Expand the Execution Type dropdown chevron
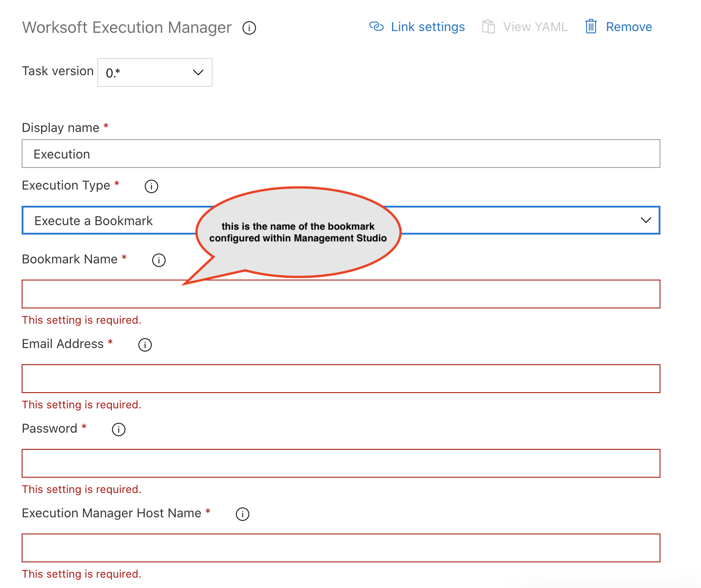 (x=646, y=220)
